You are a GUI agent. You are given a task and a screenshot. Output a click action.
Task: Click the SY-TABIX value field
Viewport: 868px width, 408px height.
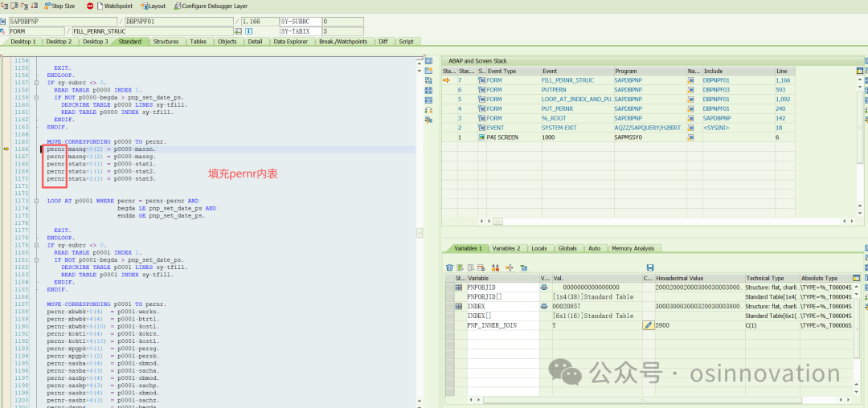342,31
